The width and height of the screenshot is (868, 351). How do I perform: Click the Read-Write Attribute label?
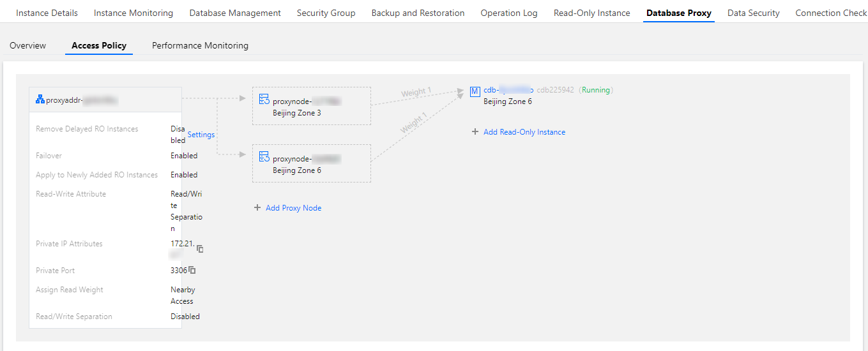(71, 194)
